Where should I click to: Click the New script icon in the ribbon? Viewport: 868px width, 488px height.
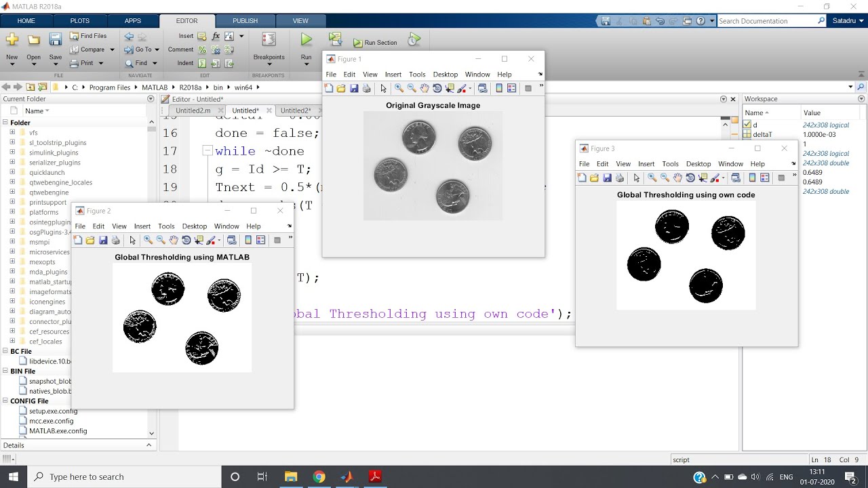12,40
